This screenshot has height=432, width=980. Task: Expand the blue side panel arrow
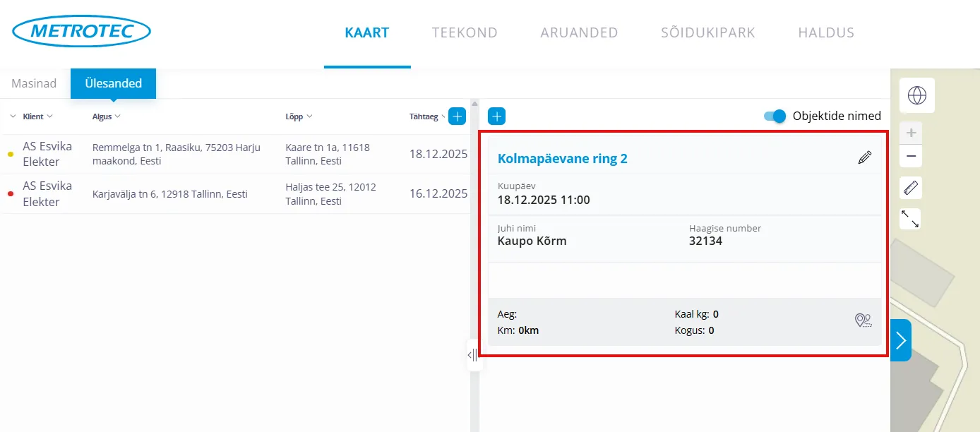coord(900,340)
